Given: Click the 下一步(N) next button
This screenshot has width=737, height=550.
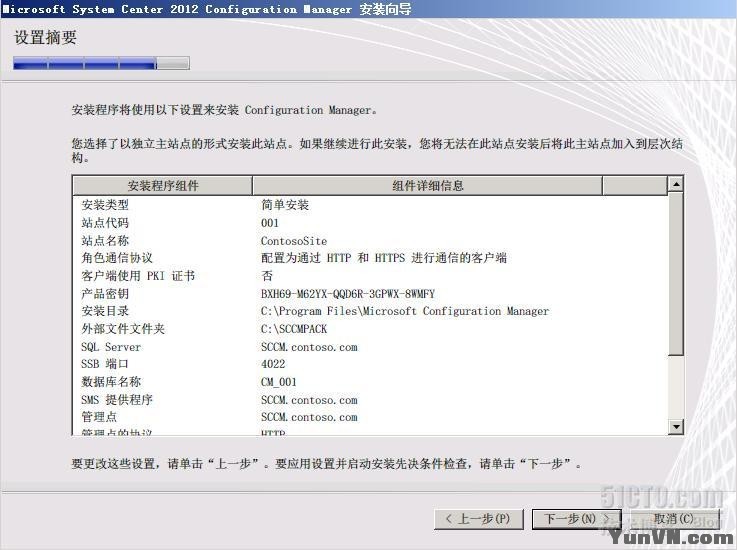Looking at the screenshot, I should pyautogui.click(x=577, y=519).
